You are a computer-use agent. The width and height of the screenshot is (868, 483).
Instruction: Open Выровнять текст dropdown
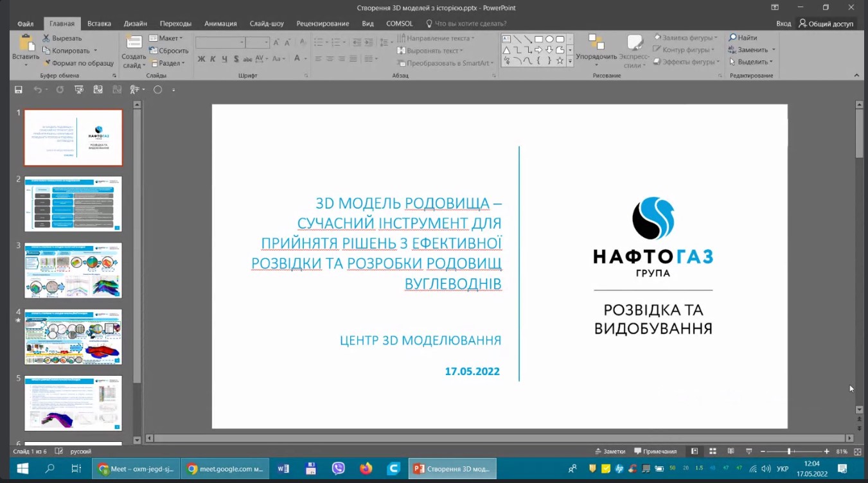click(x=431, y=50)
